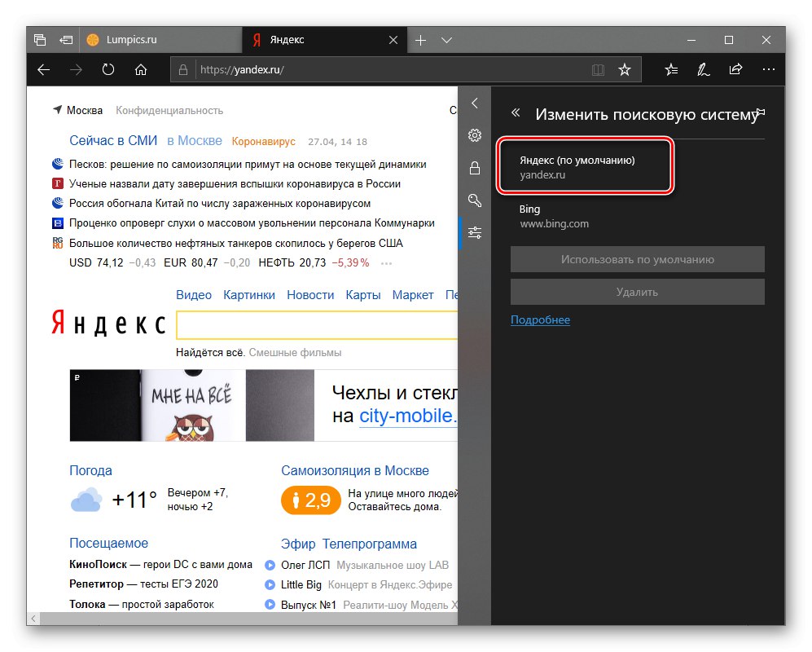The width and height of the screenshot is (812, 652).
Task: Open Passwords and autofill key icon
Action: tap(474, 200)
